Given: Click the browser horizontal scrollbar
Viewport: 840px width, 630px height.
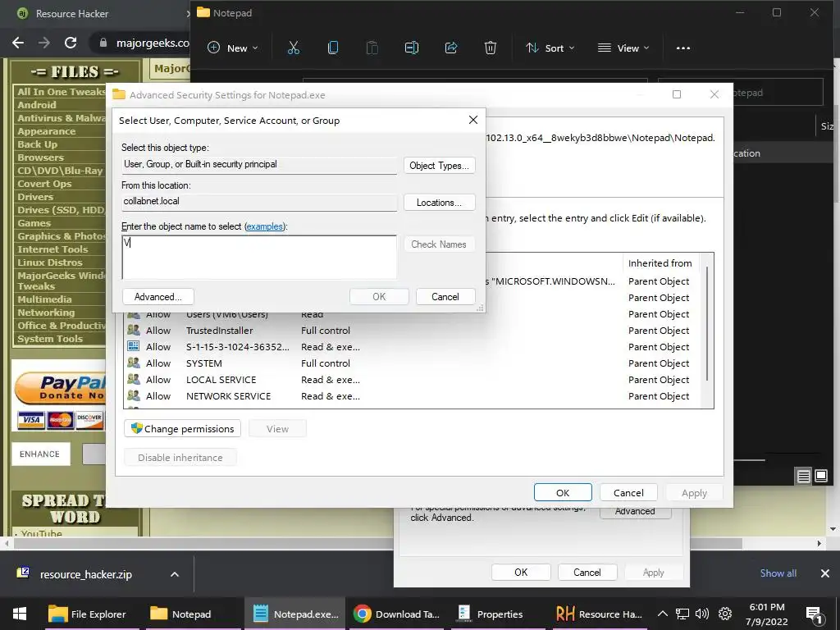Looking at the screenshot, I should (377, 543).
